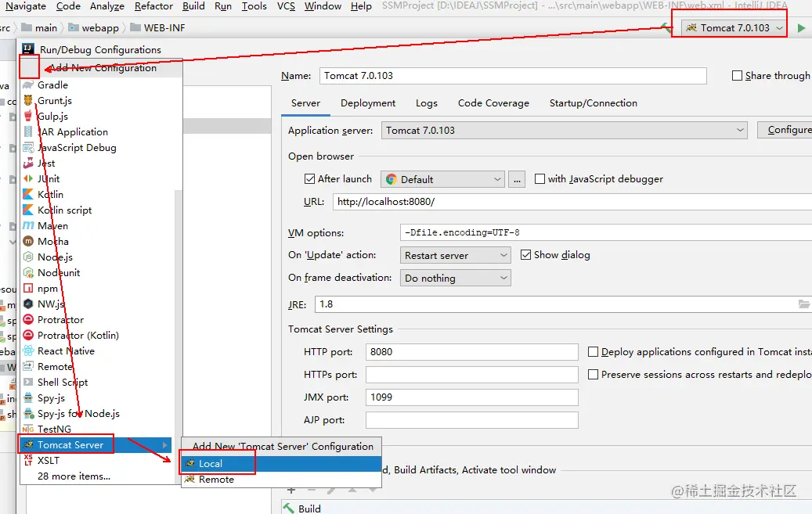The height and width of the screenshot is (514, 812).
Task: Select the Protractor (Kotlin) icon
Action: click(x=28, y=335)
